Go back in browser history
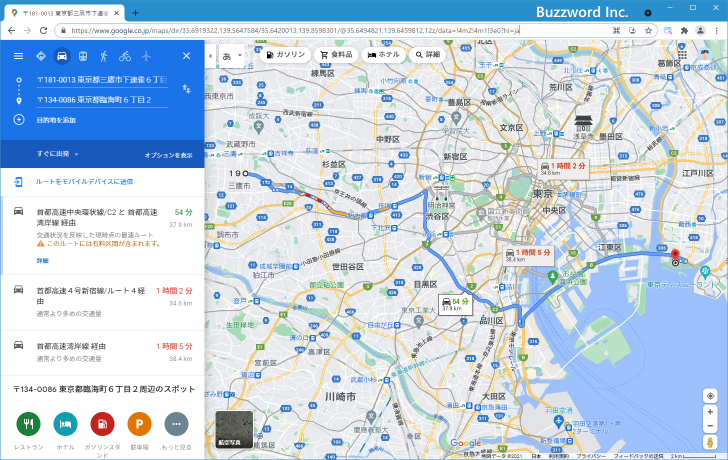The height and width of the screenshot is (460, 728). click(12, 31)
